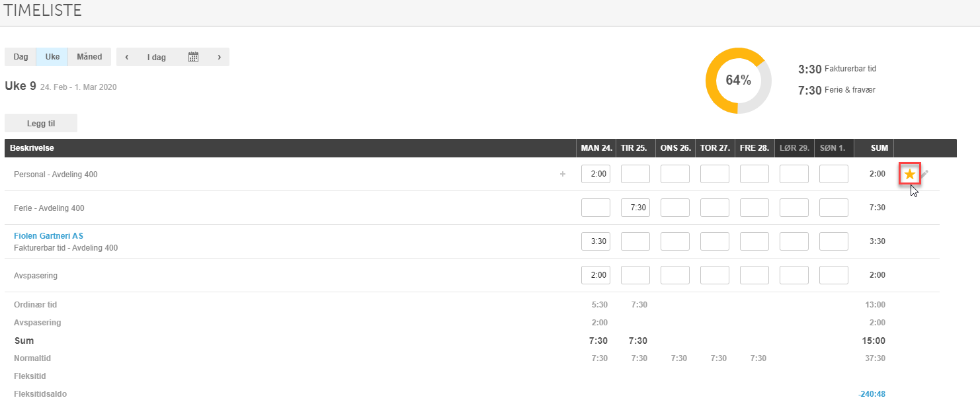This screenshot has height=408, width=980.
Task: Click the Ferie row Saturday hours field
Action: (x=794, y=208)
